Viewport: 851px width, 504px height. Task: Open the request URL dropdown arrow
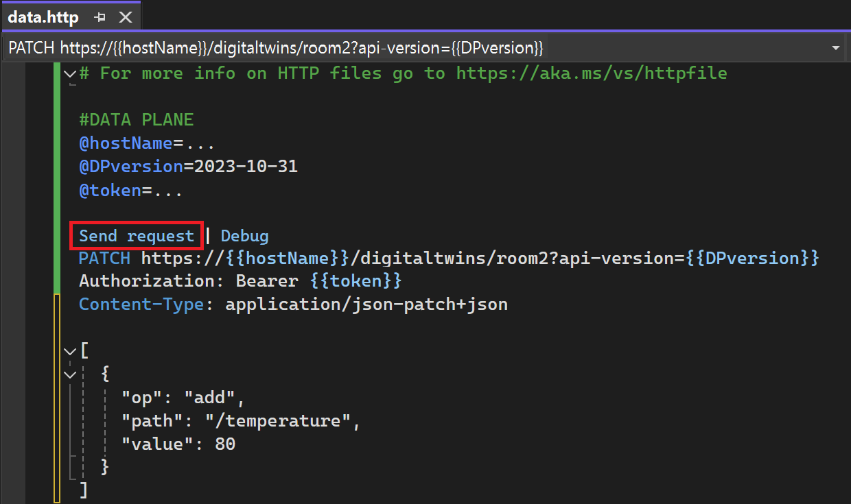pyautogui.click(x=836, y=47)
